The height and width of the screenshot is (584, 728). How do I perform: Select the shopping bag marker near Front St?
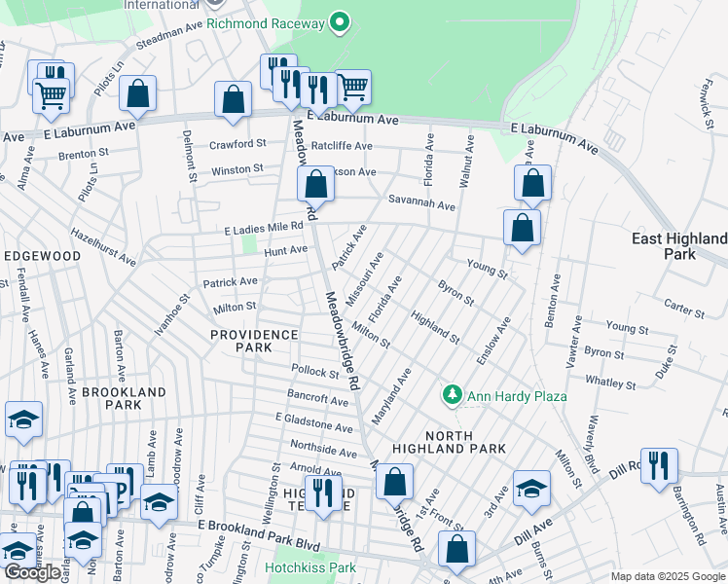[456, 549]
